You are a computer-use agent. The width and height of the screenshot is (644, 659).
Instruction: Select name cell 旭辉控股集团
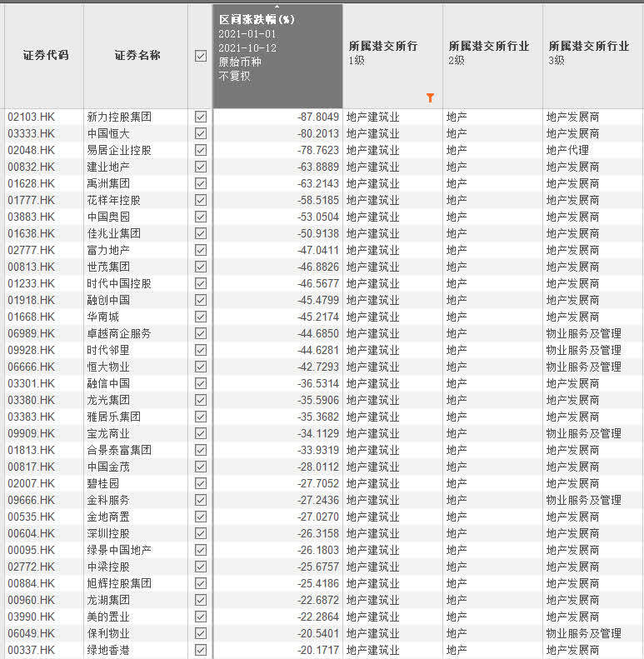[119, 583]
